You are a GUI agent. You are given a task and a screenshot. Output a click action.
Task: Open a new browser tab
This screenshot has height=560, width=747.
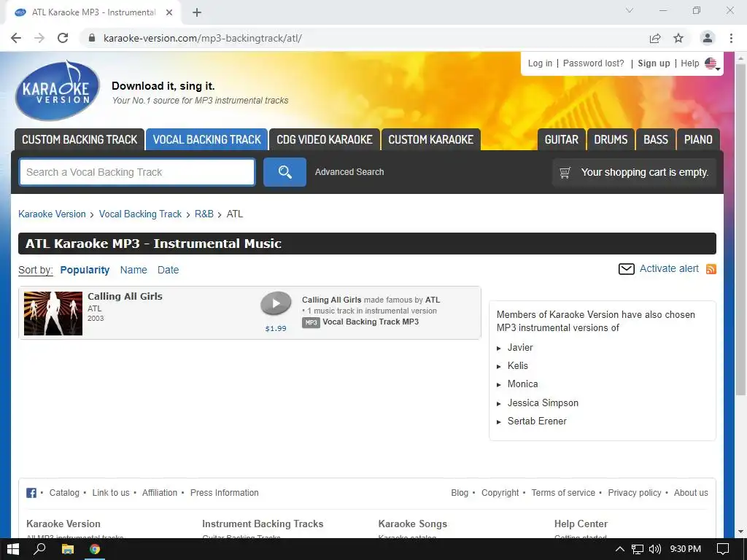(x=197, y=12)
